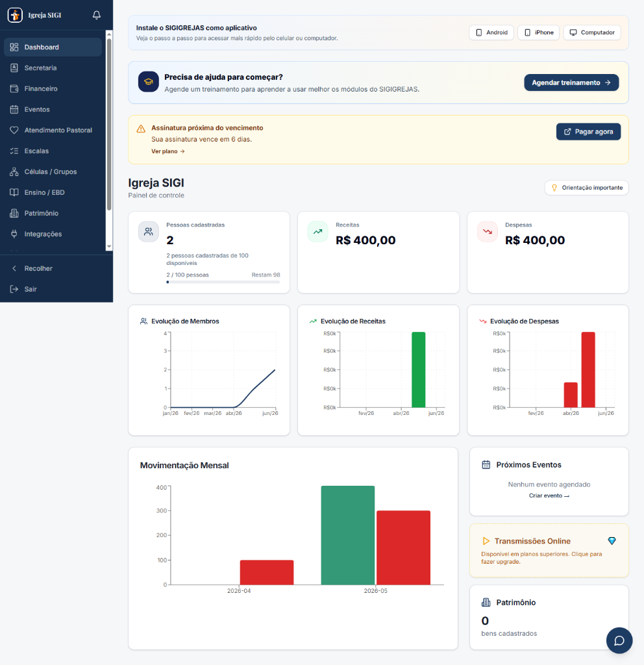This screenshot has width=644, height=665.
Task: Open Ensino / EBD section
Action: pos(53,192)
